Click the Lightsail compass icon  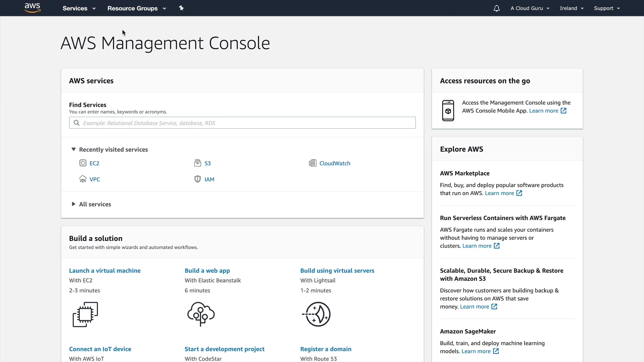(317, 314)
